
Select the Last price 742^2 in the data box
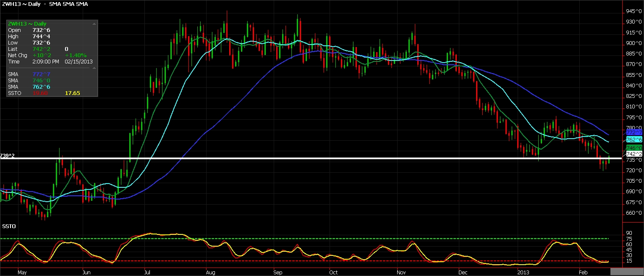(41, 49)
